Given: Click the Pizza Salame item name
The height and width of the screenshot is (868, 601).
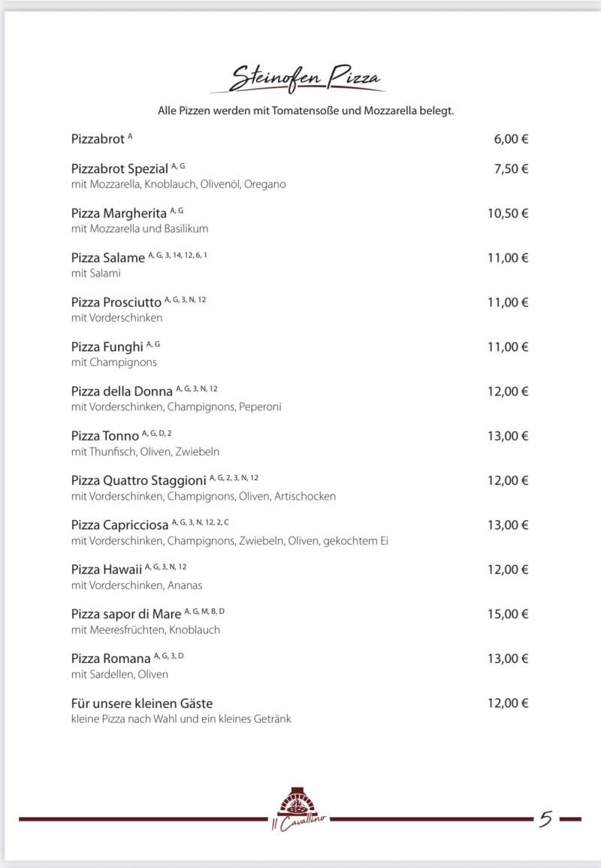Looking at the screenshot, I should [107, 258].
